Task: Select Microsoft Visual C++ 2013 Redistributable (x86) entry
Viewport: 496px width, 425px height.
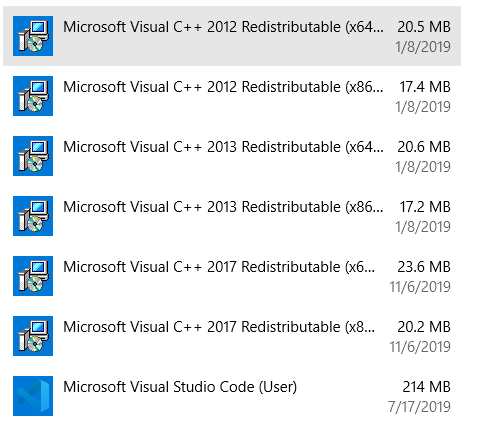Action: pyautogui.click(x=232, y=216)
